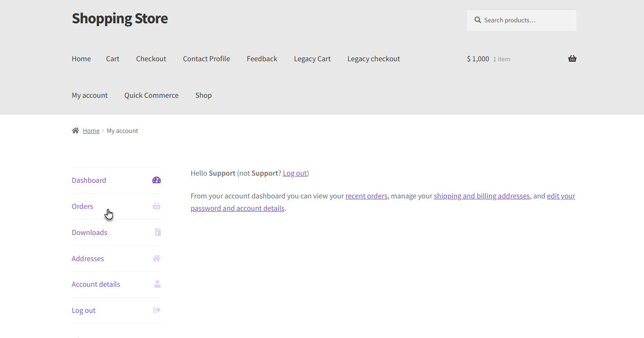Follow the recent orders link
Image resolution: width=644 pixels, height=338 pixels.
tap(366, 196)
